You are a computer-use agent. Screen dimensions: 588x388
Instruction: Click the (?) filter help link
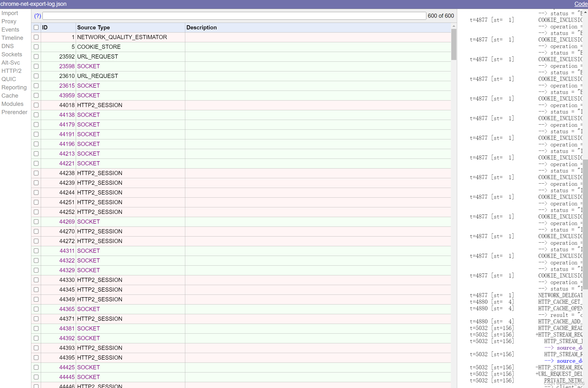[x=37, y=16]
